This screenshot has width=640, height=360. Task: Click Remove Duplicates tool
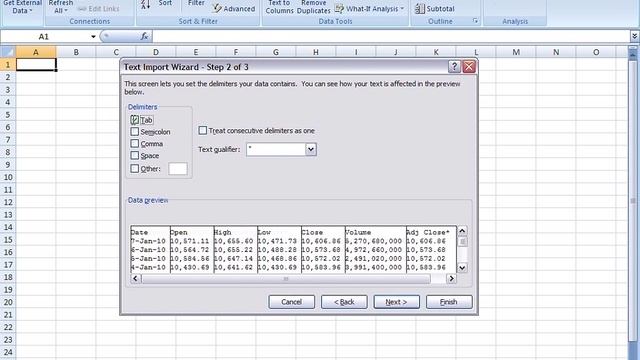[x=313, y=7]
